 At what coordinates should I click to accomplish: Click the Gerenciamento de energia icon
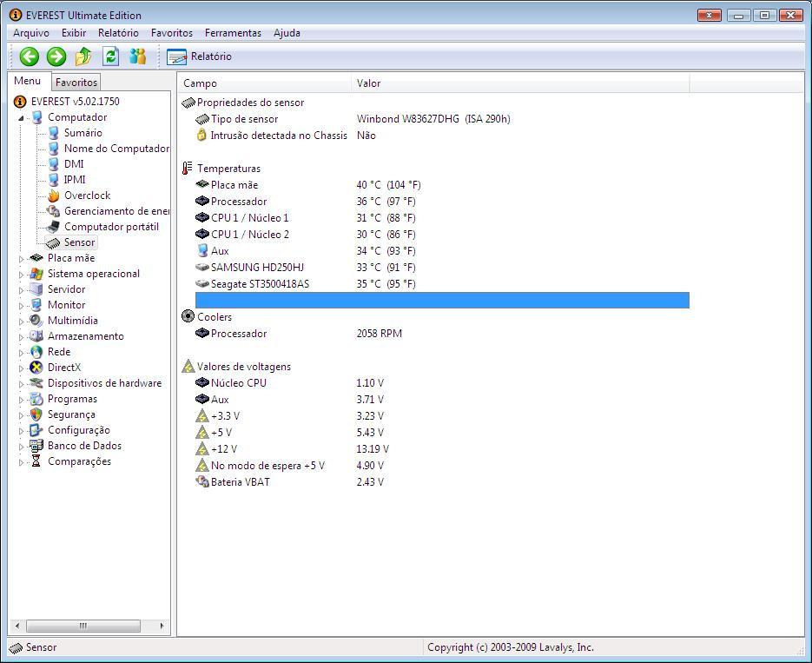coord(53,211)
